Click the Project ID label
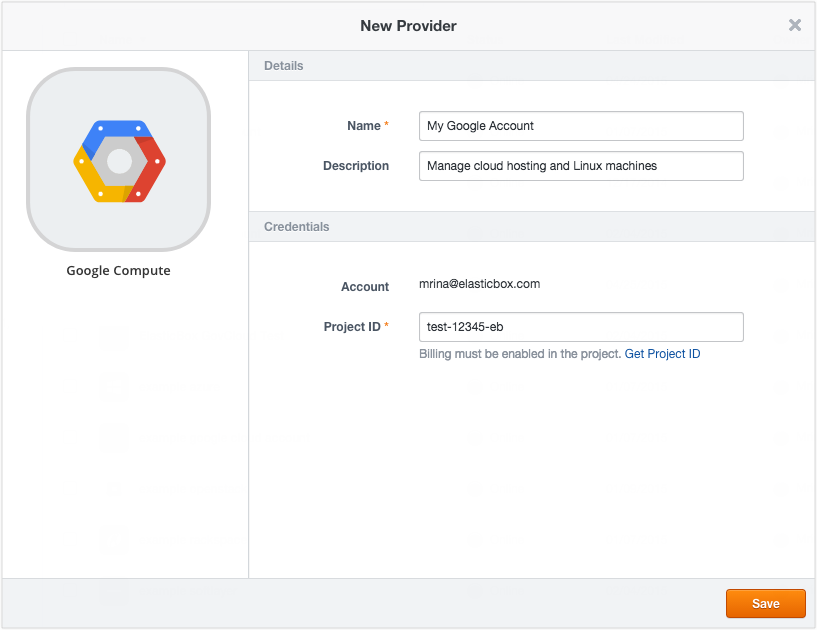817x630 pixels. click(352, 327)
